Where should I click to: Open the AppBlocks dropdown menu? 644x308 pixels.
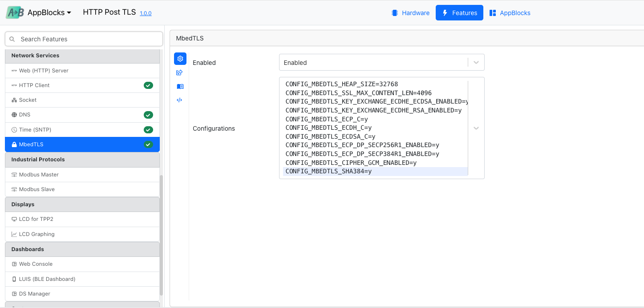(49, 12)
